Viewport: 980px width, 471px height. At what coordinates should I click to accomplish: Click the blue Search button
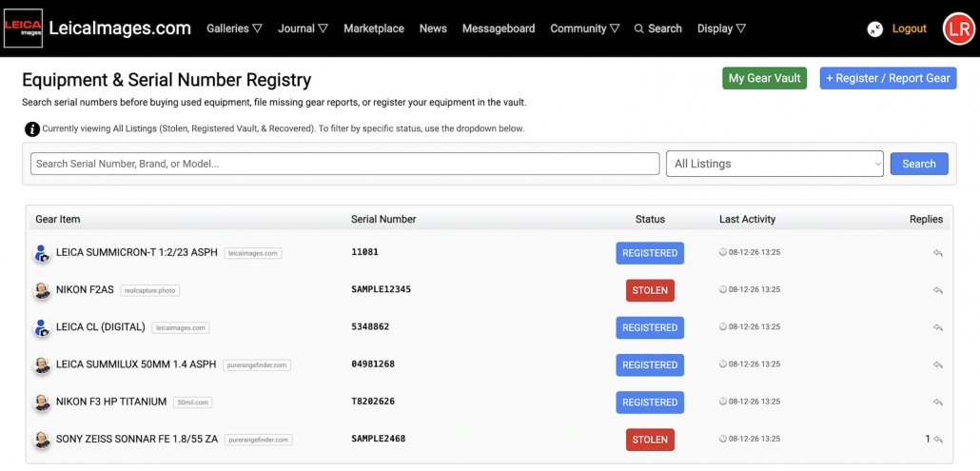coord(919,164)
